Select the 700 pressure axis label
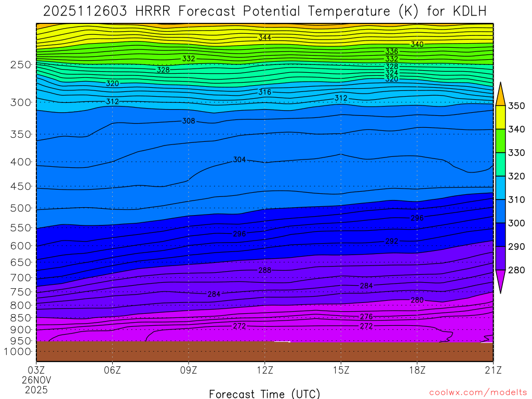532x399 pixels. coord(21,278)
